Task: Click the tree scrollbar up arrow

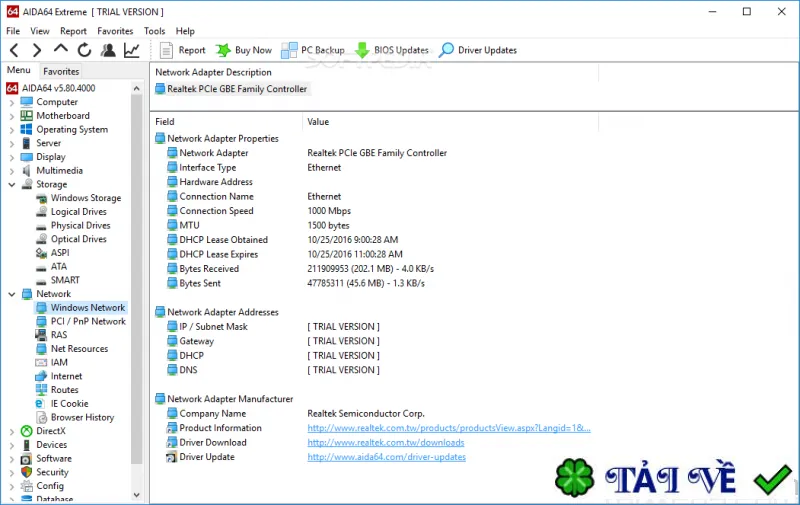Action: coord(136,89)
